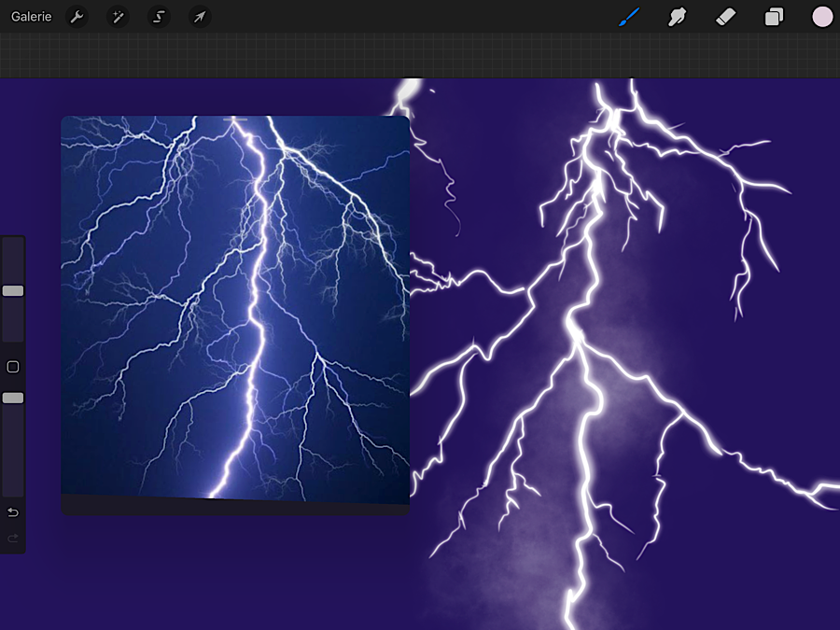The width and height of the screenshot is (840, 630).
Task: Undo the last action with the arrow
Action: (x=13, y=512)
